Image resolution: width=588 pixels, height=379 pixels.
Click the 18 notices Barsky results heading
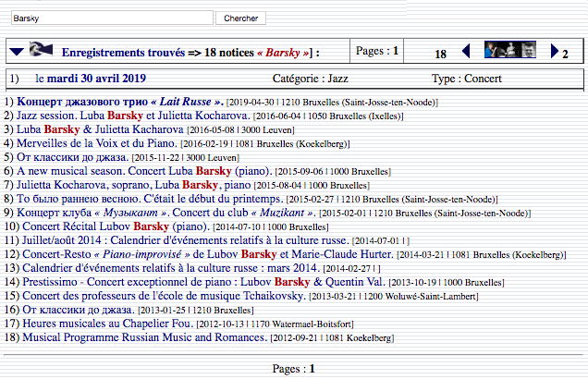point(190,53)
